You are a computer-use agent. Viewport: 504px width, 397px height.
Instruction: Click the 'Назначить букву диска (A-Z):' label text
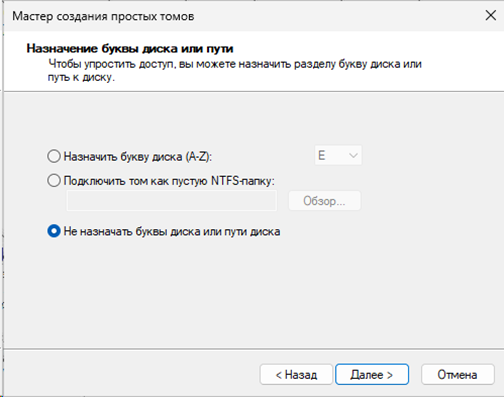coord(138,156)
